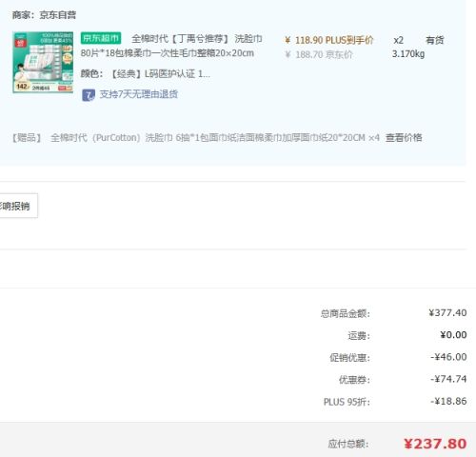Screen dimensions: 476x457
Task: Click the merchant name 京东自营
Action: (58, 14)
